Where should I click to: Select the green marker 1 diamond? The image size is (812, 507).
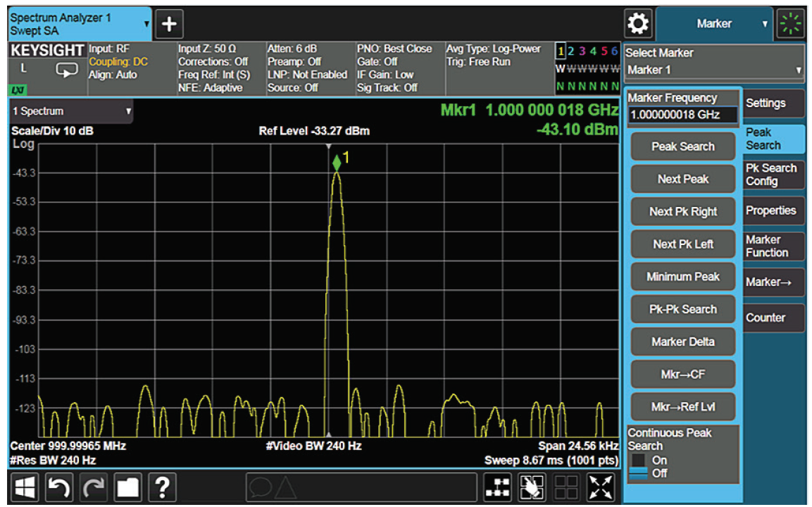click(337, 162)
